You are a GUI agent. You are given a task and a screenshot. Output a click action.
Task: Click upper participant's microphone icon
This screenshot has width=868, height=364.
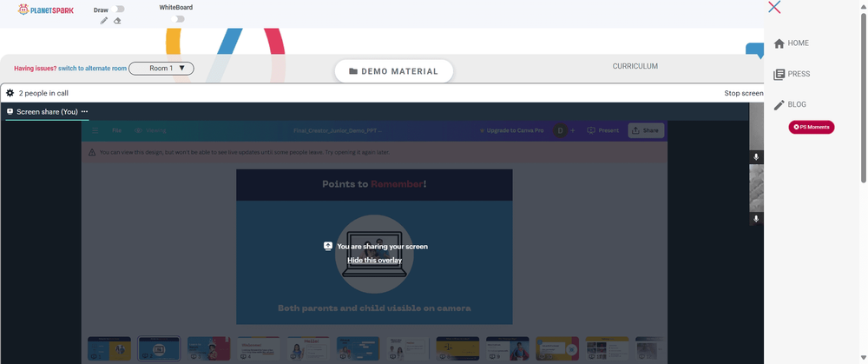click(x=756, y=157)
